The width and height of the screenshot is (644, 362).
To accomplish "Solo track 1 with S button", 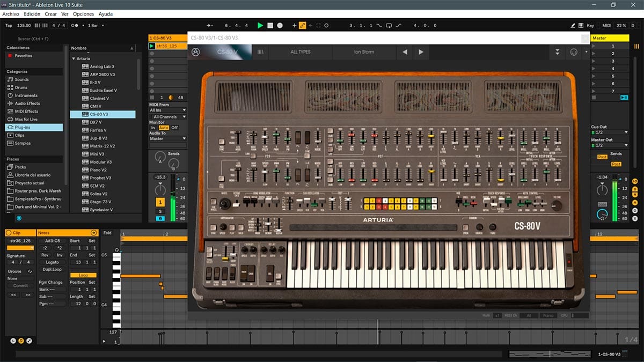I will click(x=160, y=211).
